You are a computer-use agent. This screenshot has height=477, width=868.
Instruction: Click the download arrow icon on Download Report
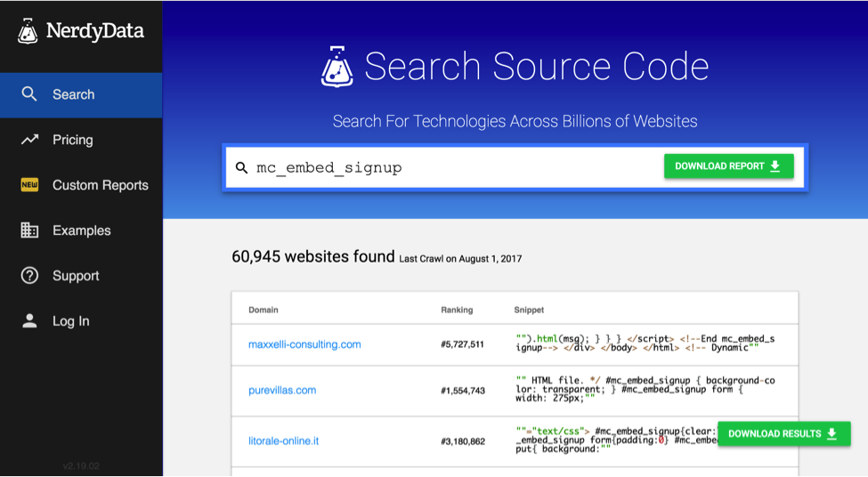click(775, 166)
